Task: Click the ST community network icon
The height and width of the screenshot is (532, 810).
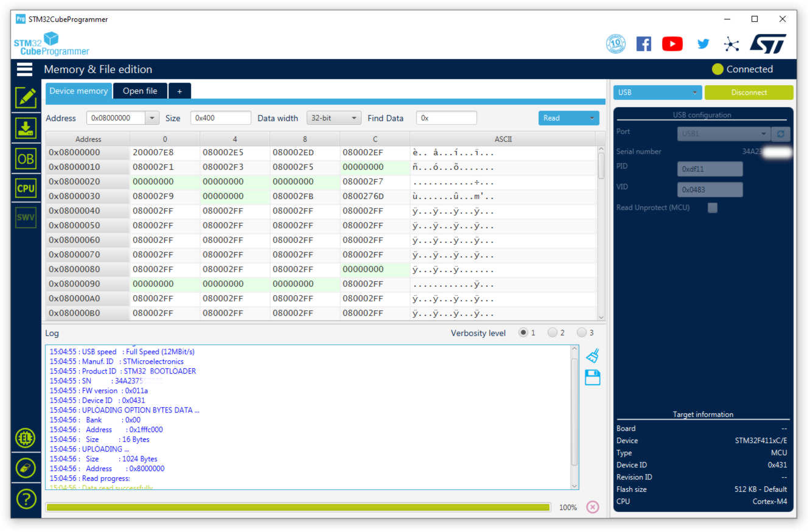Action: (731, 44)
